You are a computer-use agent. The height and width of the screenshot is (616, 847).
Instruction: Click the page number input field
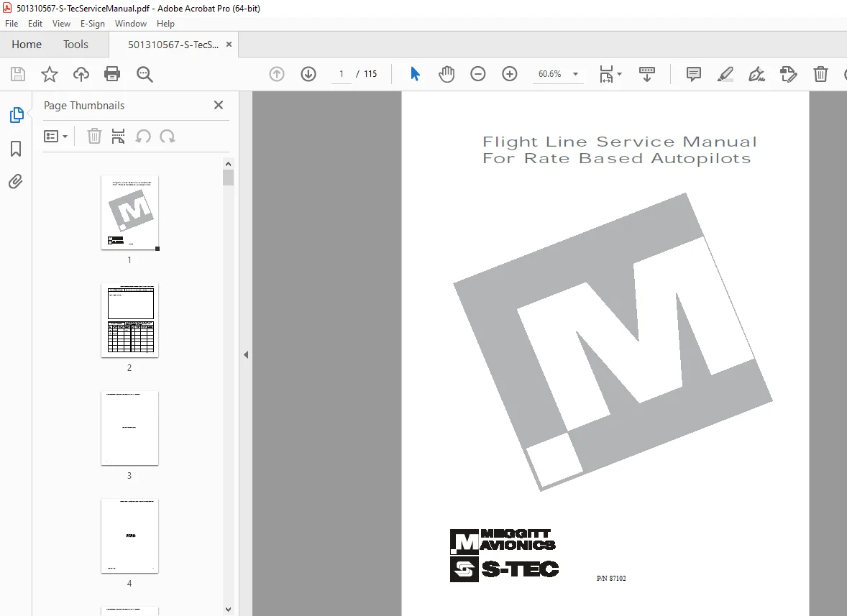pyautogui.click(x=342, y=74)
